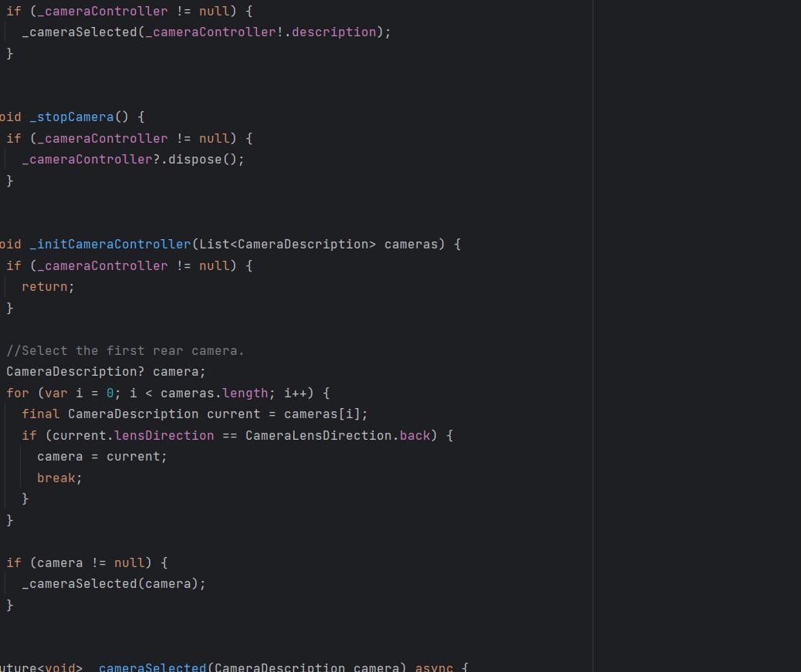
Task: Click the 'CameraDescription? camera;' declaration line
Action: pos(106,372)
